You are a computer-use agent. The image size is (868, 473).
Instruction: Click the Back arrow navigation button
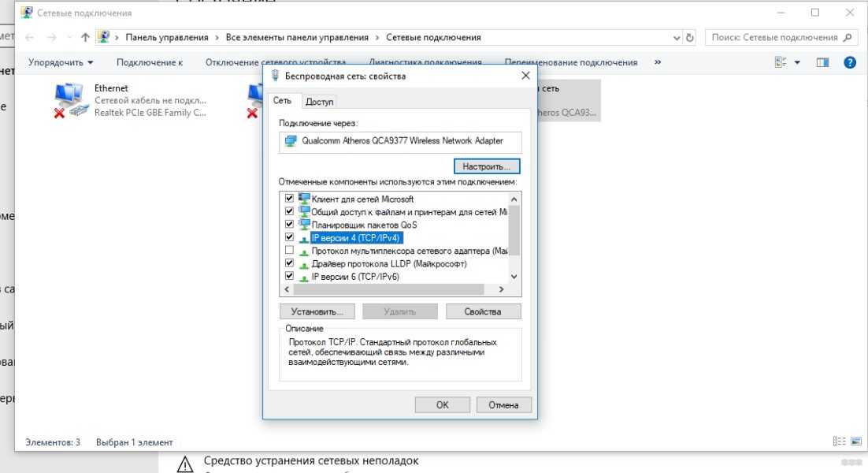point(29,37)
